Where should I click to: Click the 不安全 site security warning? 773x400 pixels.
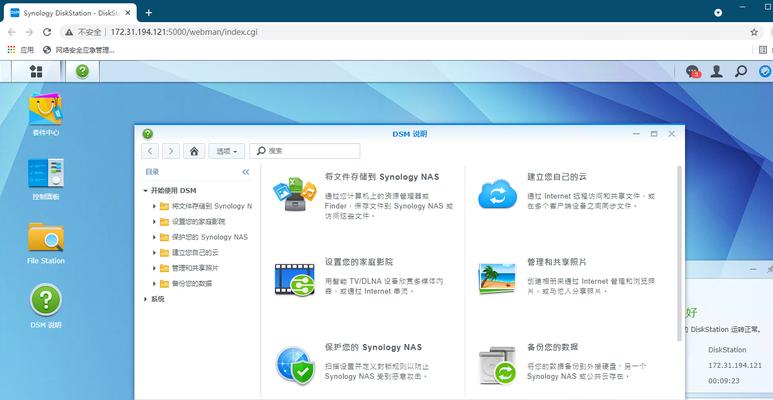pos(84,32)
